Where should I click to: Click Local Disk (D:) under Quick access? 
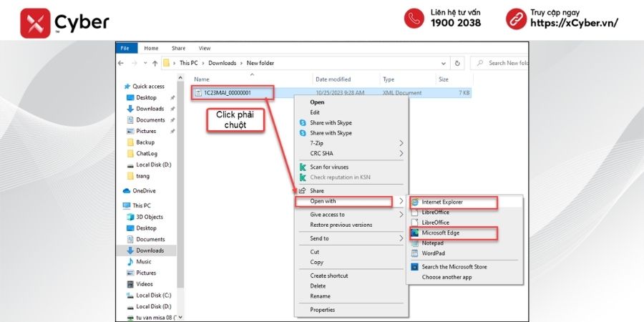[x=149, y=165]
